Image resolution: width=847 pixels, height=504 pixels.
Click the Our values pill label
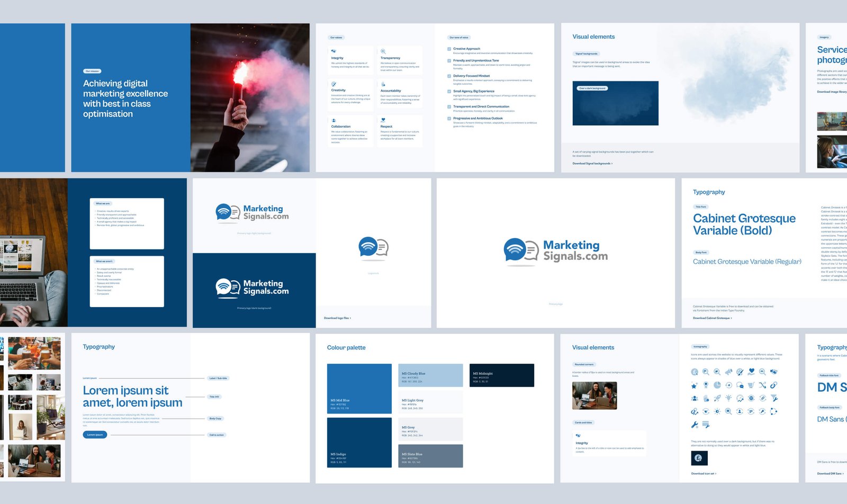336,38
